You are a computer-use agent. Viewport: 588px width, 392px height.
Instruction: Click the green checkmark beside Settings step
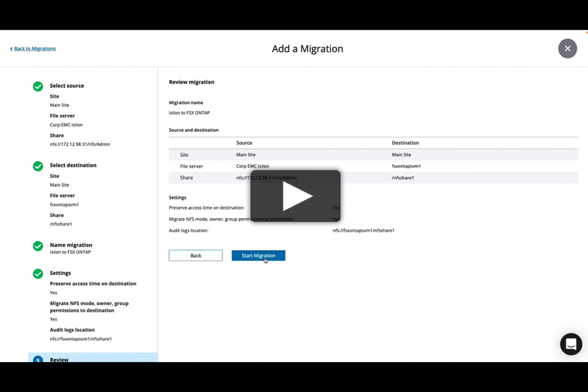[38, 274]
